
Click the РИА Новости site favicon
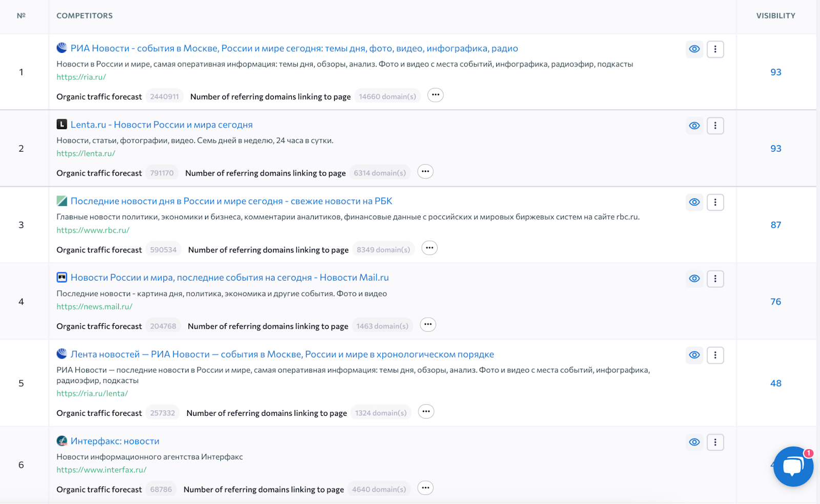[x=61, y=48]
